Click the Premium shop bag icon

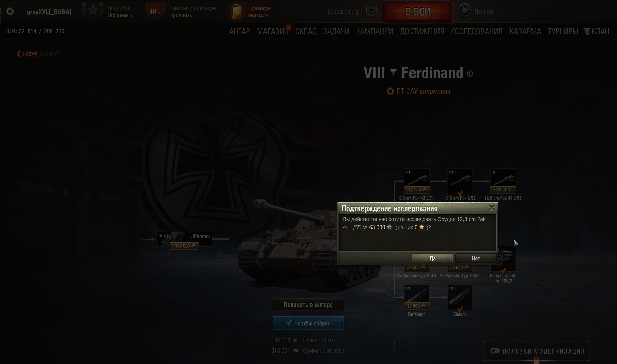(237, 12)
